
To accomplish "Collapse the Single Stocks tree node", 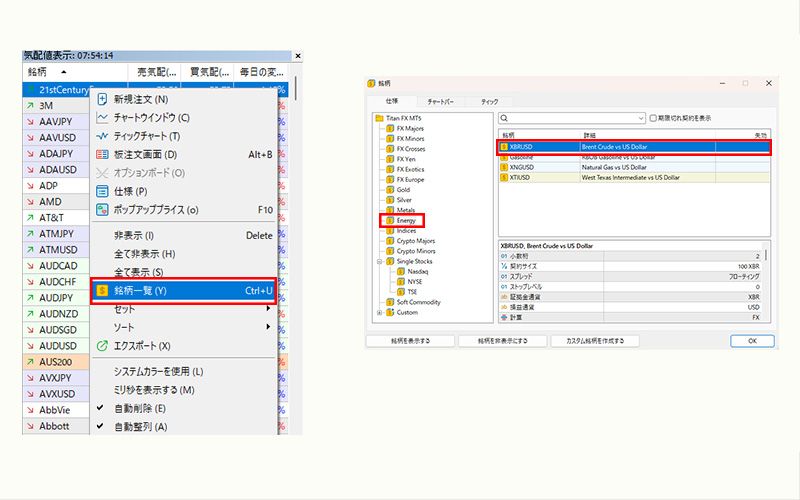I will point(379,261).
